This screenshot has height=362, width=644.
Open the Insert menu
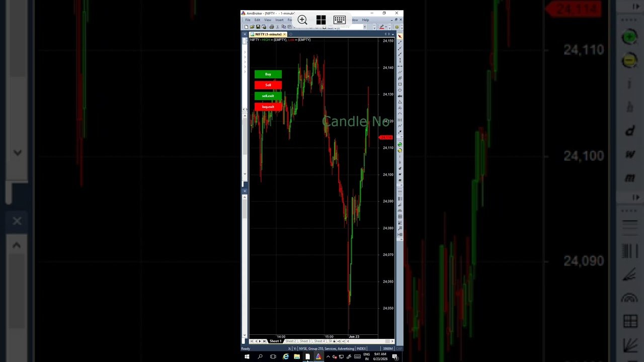coord(279,20)
